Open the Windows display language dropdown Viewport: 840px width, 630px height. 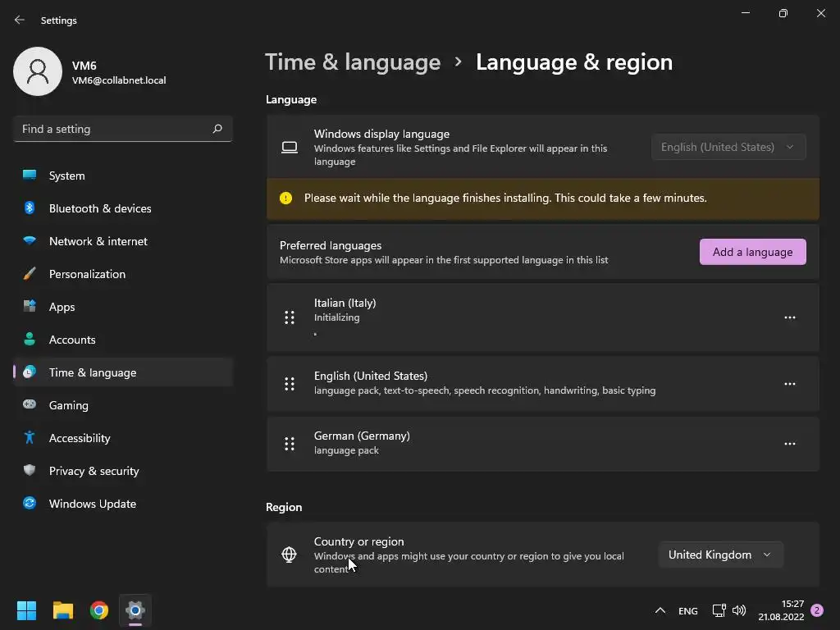[728, 147]
